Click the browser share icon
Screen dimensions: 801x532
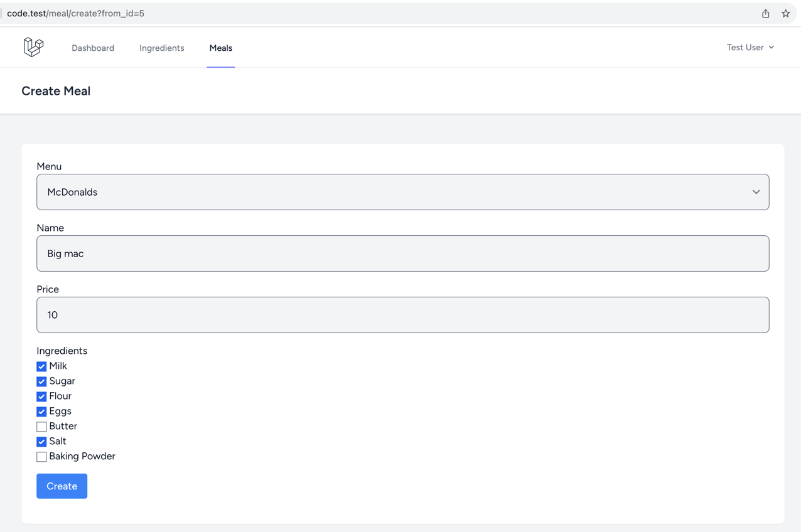pos(766,13)
